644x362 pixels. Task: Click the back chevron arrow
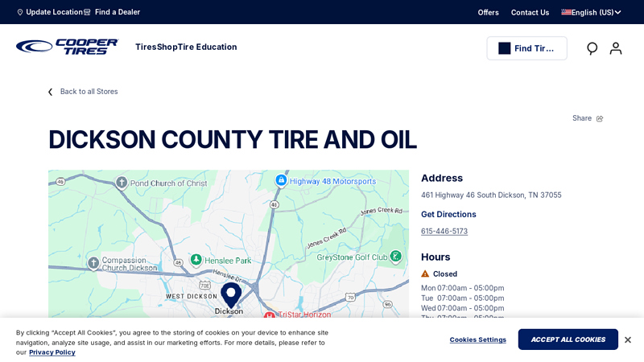tap(51, 92)
